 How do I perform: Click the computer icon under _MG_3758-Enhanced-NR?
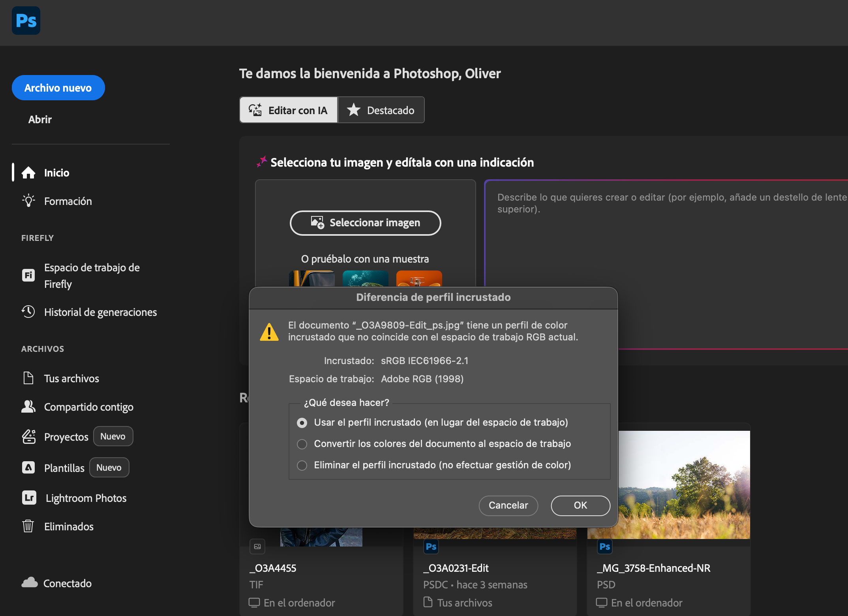tap(602, 603)
